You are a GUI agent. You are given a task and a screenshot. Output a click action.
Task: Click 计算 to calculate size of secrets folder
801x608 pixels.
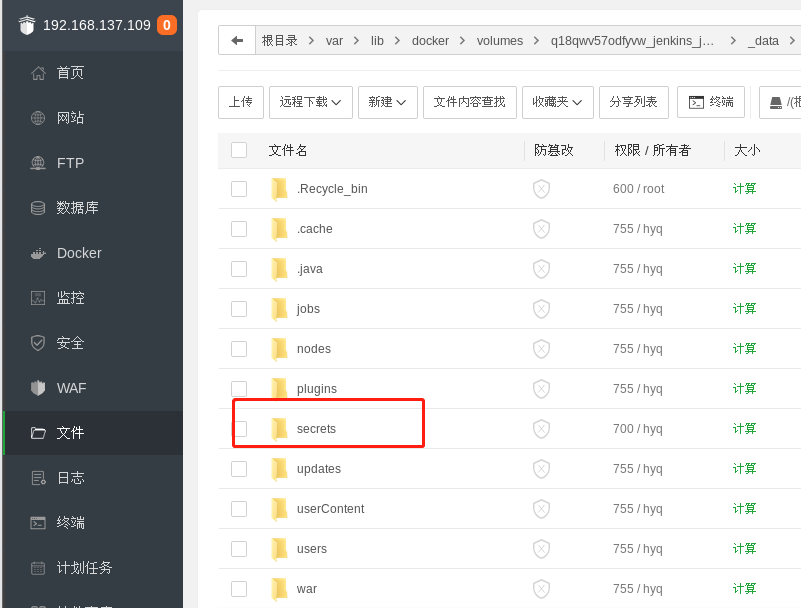pos(745,428)
